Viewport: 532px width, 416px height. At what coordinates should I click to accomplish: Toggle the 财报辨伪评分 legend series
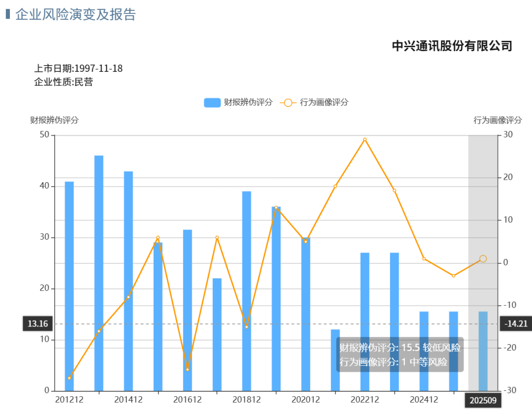coord(238,102)
